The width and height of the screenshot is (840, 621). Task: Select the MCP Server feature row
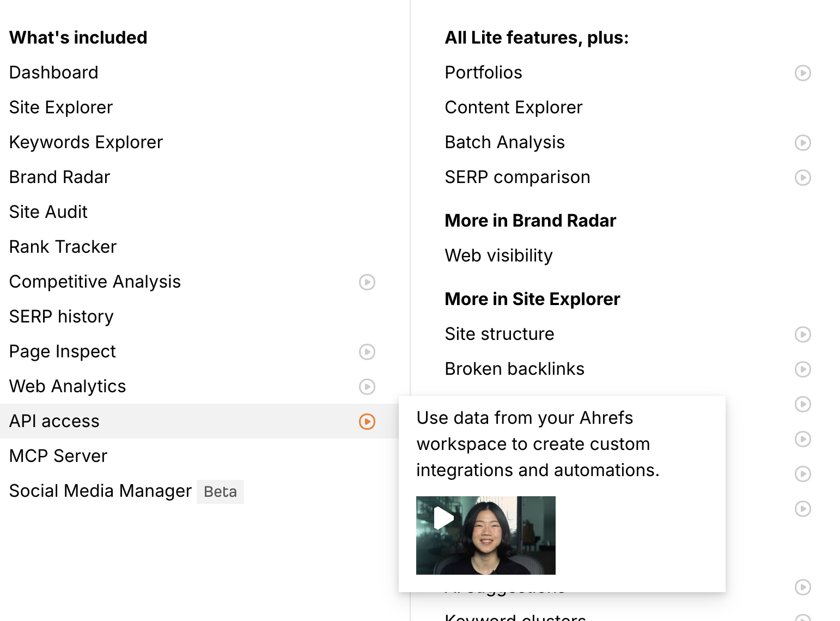pyautogui.click(x=58, y=456)
